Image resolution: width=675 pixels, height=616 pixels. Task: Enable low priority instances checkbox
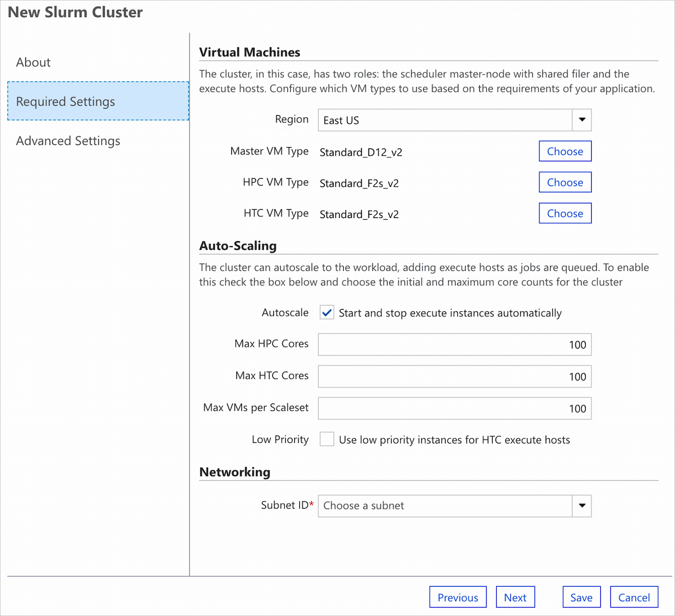(327, 440)
